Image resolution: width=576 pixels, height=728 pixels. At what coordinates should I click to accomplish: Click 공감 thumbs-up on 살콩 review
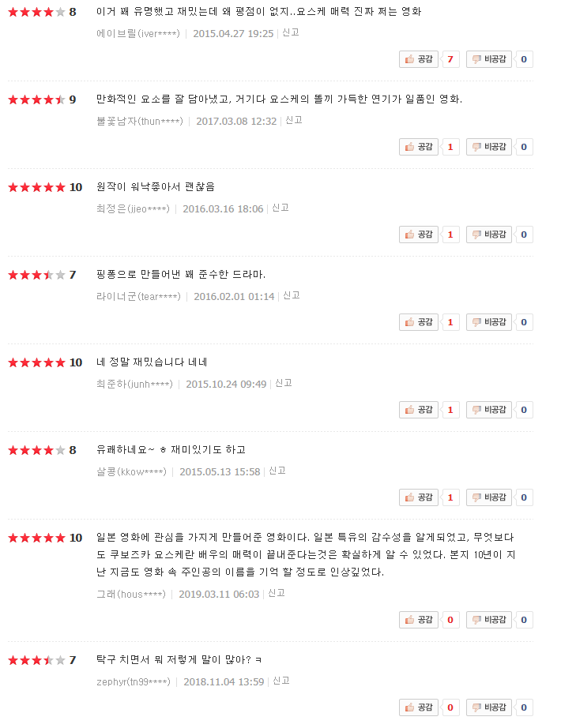[x=419, y=497]
